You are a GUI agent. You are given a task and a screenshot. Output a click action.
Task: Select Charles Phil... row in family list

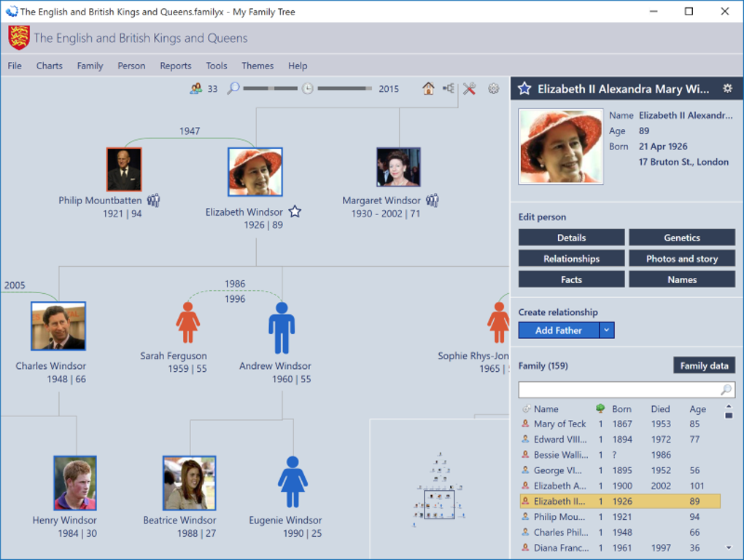[620, 532]
